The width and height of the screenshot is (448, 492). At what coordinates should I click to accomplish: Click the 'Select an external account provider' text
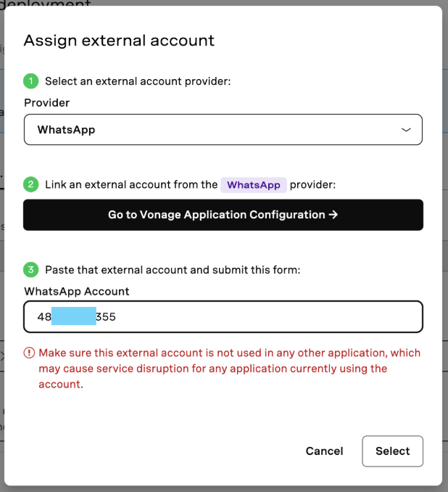138,81
